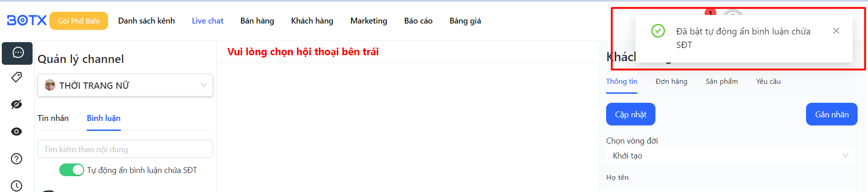
Task: Open the chat bubble sidebar icon
Action: point(17,53)
